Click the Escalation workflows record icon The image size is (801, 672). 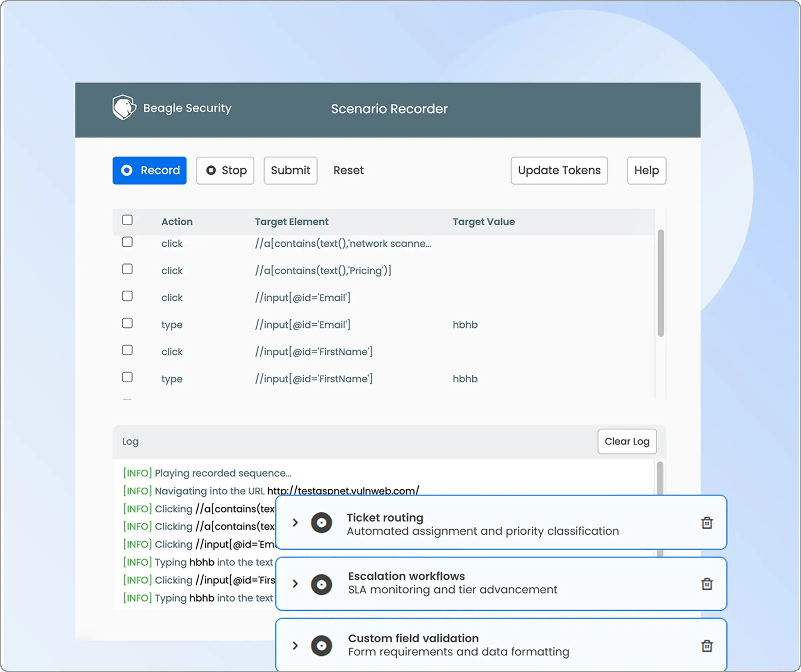(x=322, y=584)
